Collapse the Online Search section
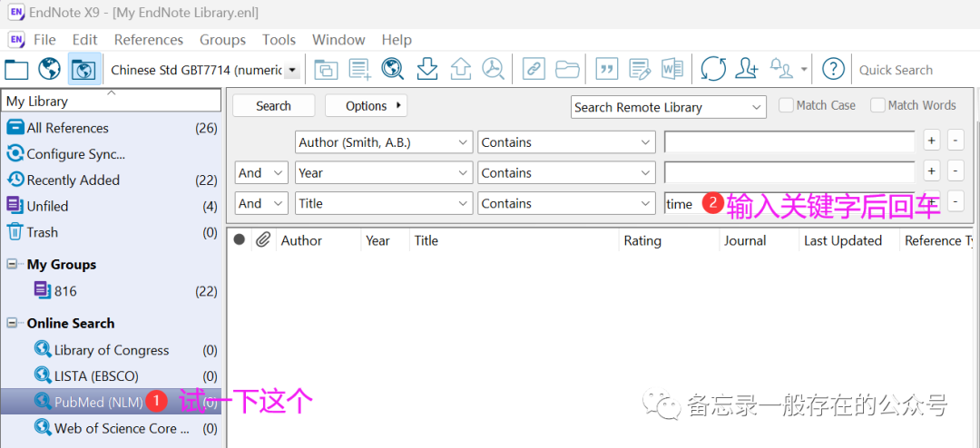 coord(12,323)
